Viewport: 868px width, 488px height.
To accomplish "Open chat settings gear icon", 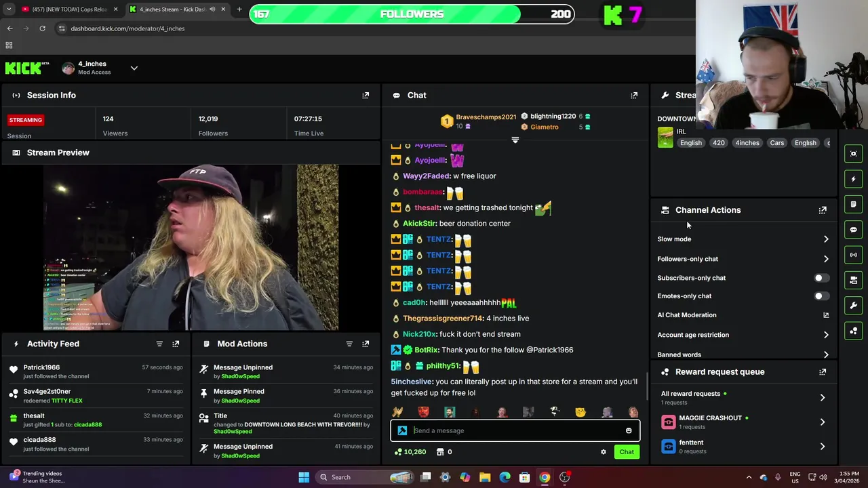I will pyautogui.click(x=604, y=452).
